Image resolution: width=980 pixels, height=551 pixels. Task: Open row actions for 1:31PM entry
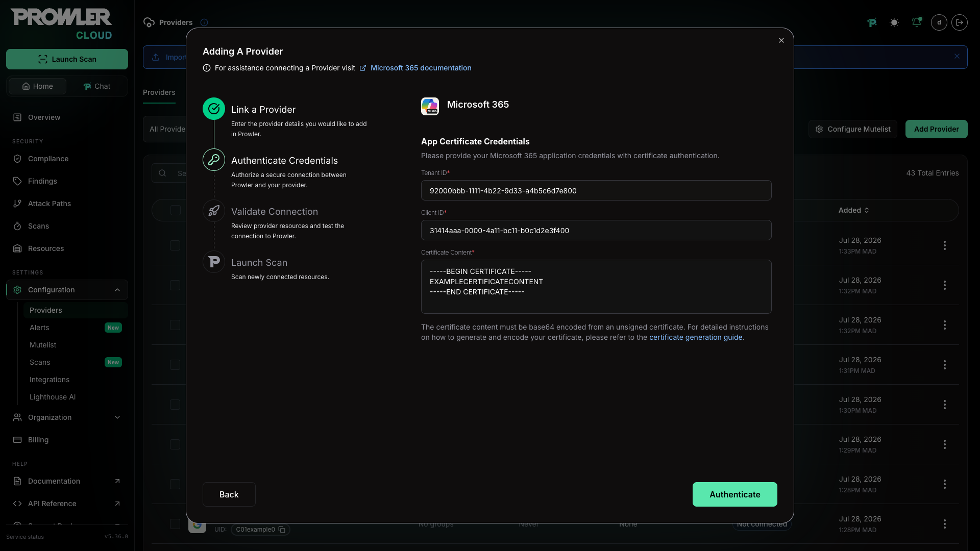pyautogui.click(x=945, y=365)
